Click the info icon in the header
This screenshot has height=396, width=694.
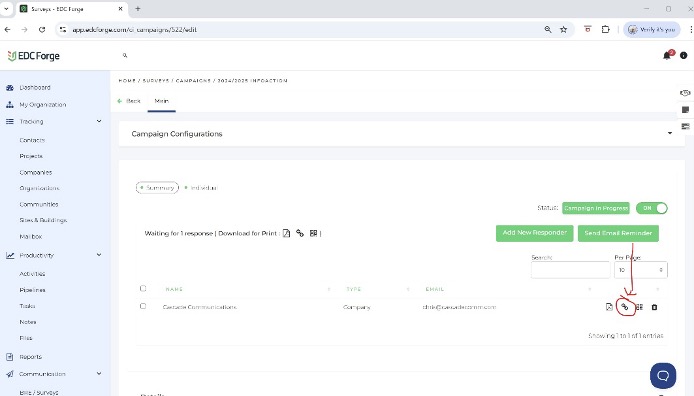click(683, 56)
